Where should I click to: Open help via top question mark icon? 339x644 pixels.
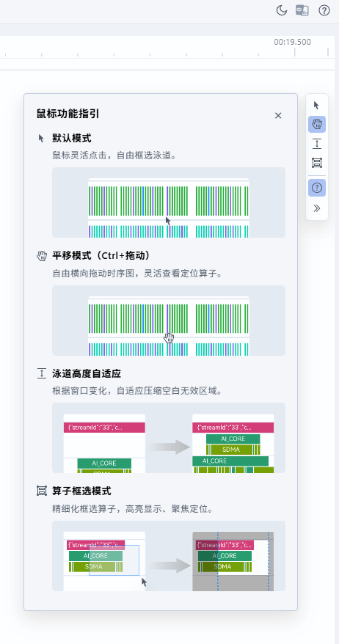[324, 11]
